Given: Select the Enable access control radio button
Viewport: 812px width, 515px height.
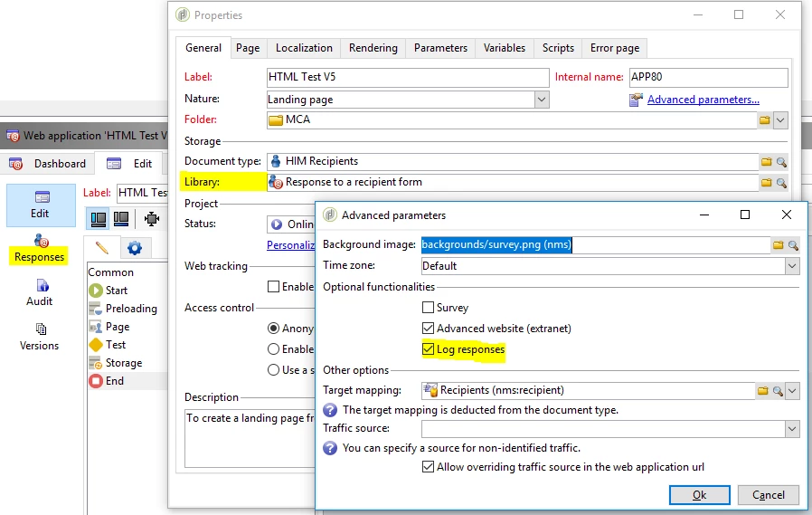Looking at the screenshot, I should tap(273, 349).
